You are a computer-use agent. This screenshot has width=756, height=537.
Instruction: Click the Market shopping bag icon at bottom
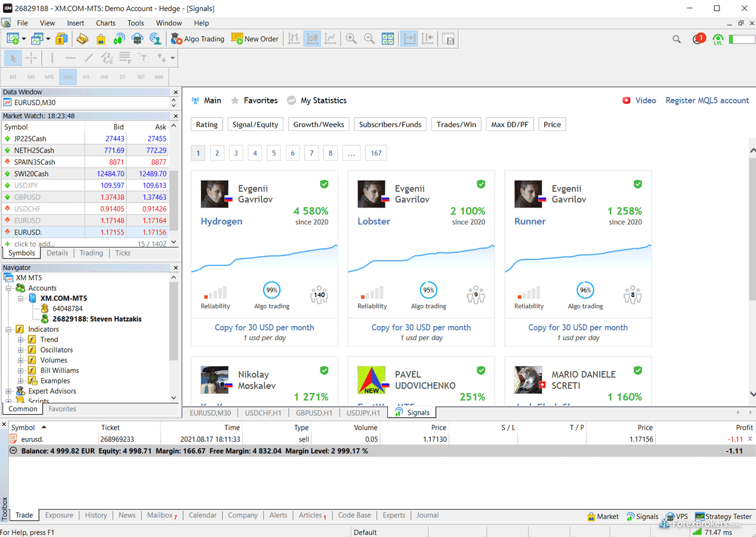[603, 517]
